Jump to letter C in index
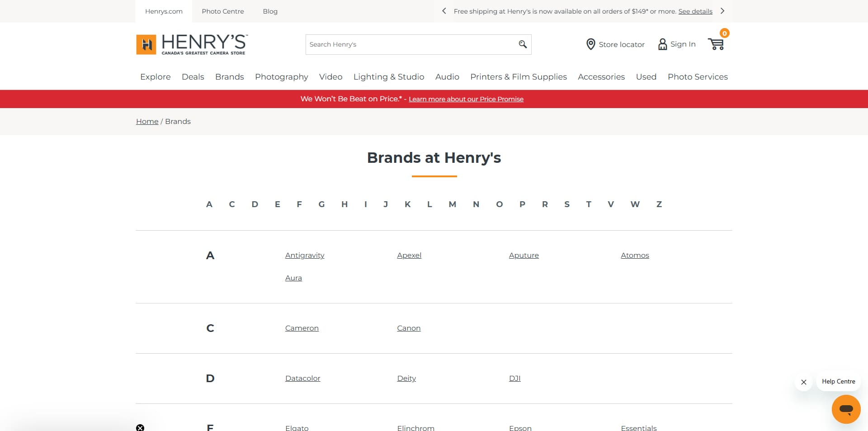 point(232,204)
